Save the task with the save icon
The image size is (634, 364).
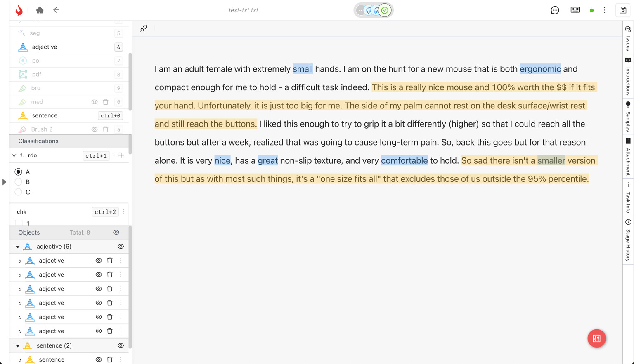(x=623, y=10)
